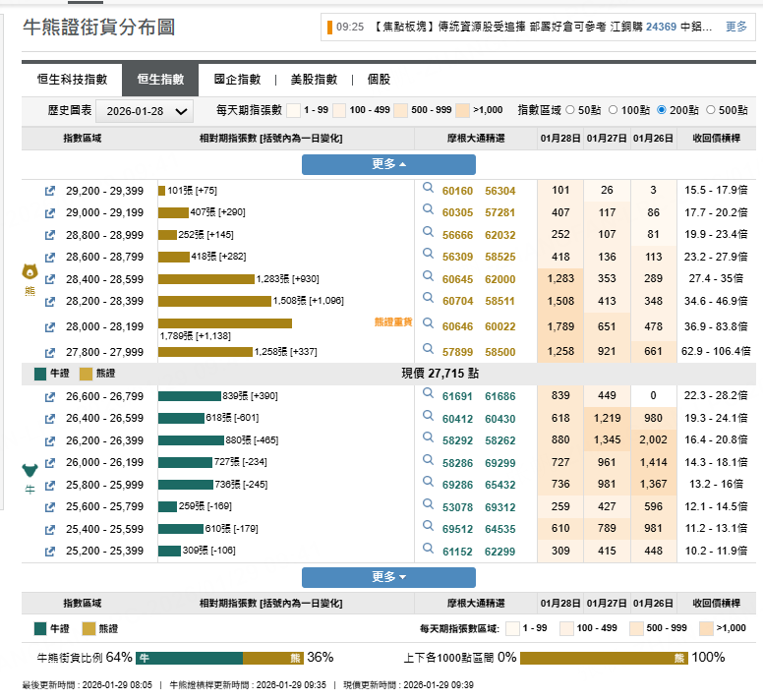Switch to 個股 tab
The width and height of the screenshot is (763, 700).
tap(379, 80)
